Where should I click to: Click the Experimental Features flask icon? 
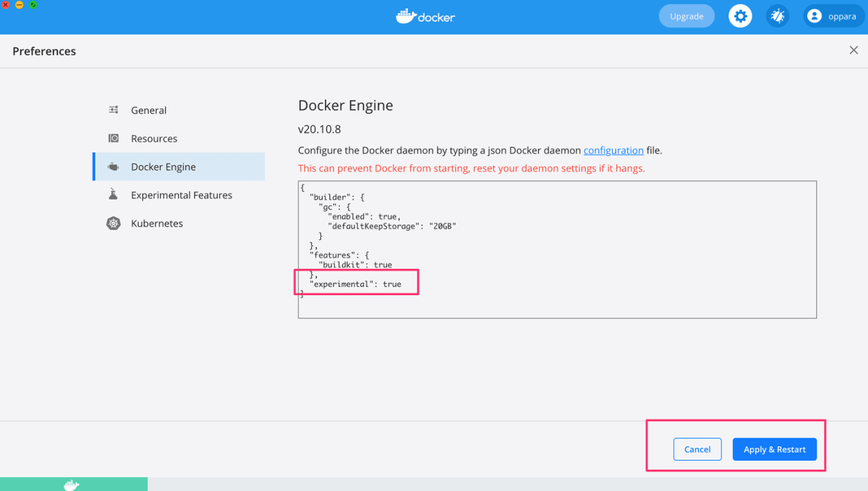114,195
